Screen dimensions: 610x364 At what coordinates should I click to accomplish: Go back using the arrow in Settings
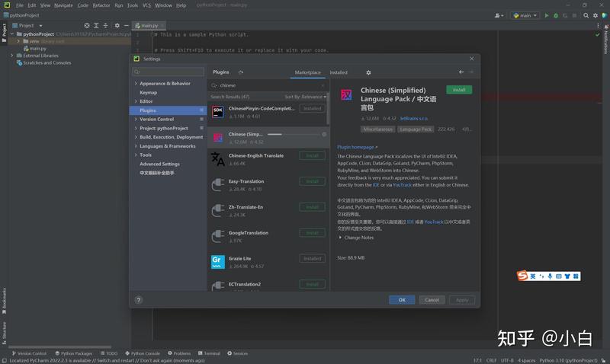click(x=461, y=72)
